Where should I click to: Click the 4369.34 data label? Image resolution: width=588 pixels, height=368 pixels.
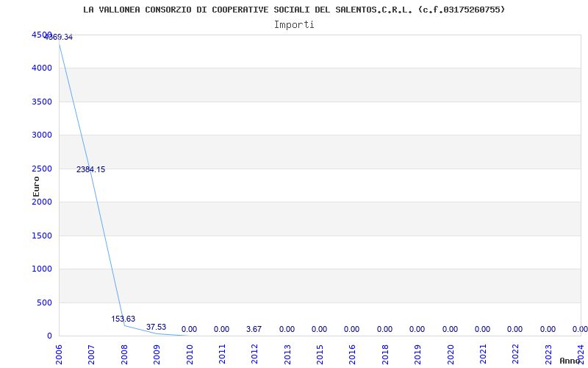pos(59,38)
